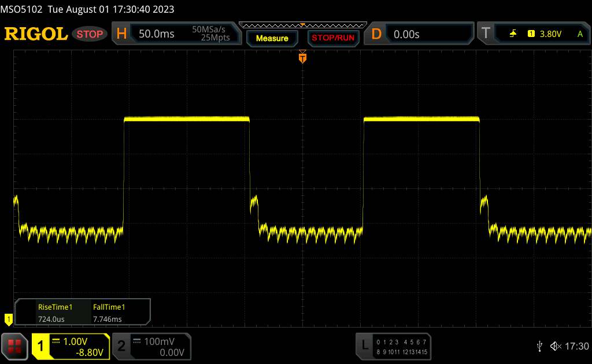Select the RiseTime1 measurement result

pyautogui.click(x=55, y=313)
